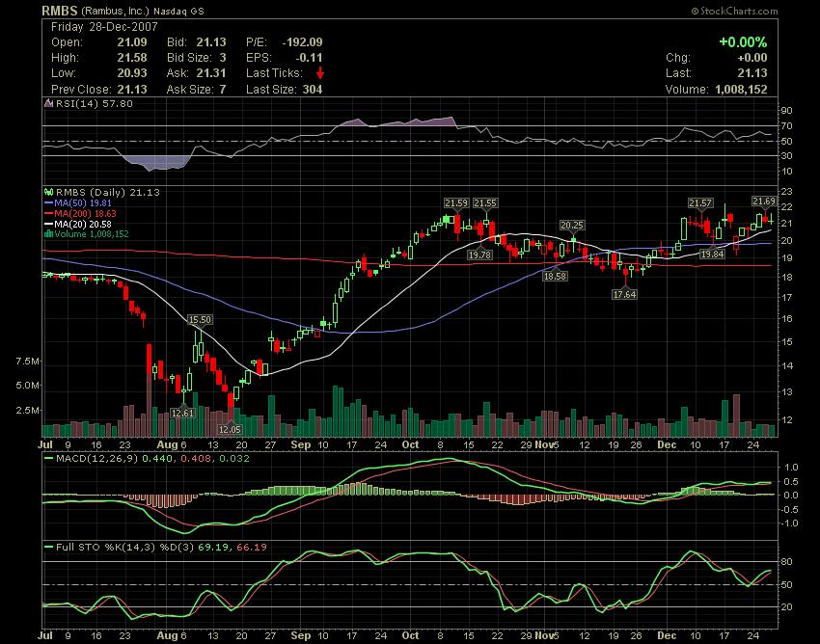Click the 'RMBS (Daily) 21.13' chart label
820x644 pixels.
coord(108,192)
